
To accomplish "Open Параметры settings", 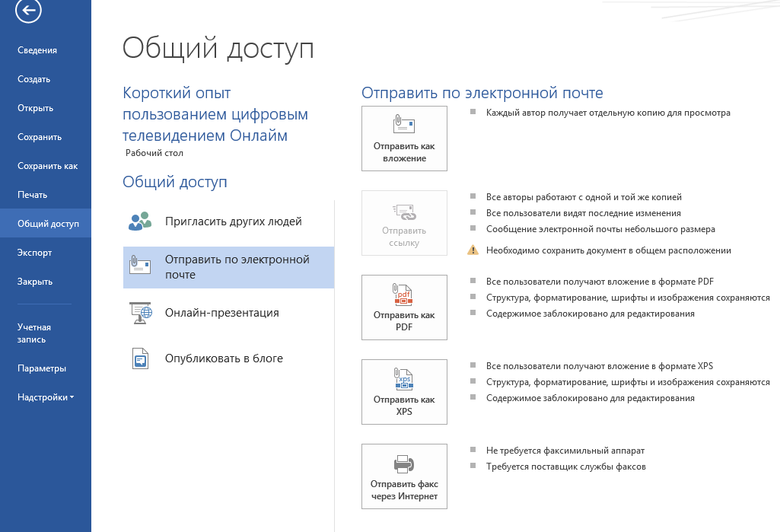I will tap(42, 368).
